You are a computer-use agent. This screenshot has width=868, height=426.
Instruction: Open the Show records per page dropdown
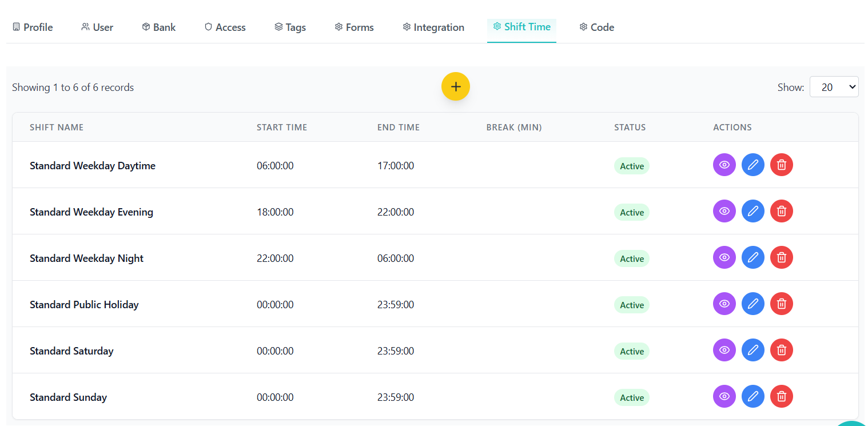pyautogui.click(x=834, y=87)
